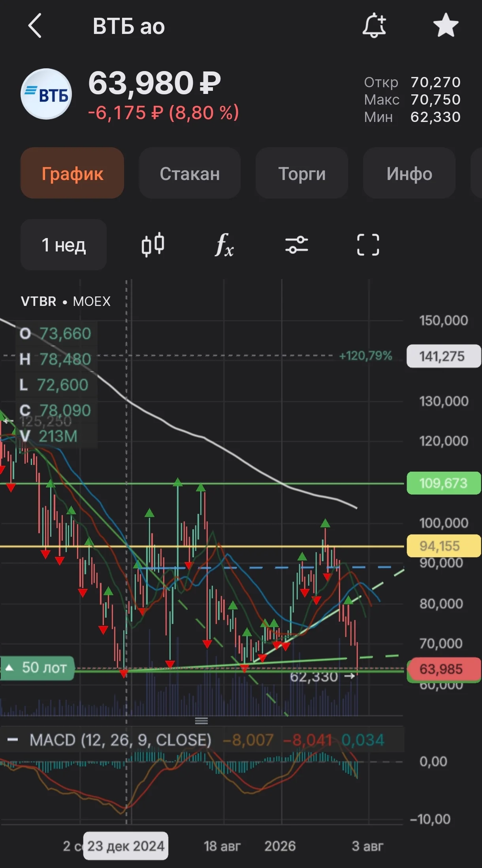Open the 1 нед timeframe selector

pyautogui.click(x=64, y=245)
